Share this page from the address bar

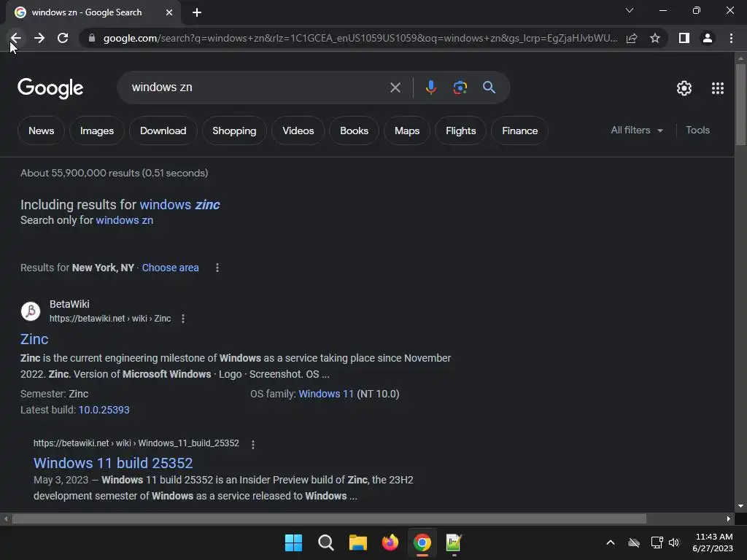(632, 38)
